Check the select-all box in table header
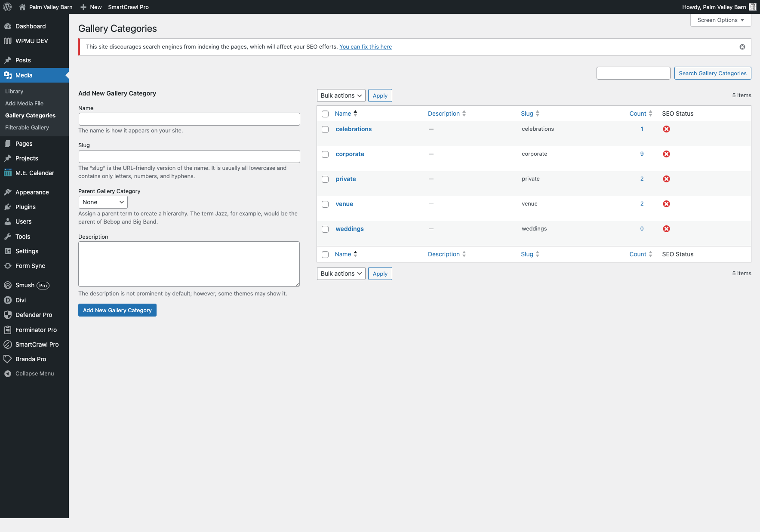 325,114
